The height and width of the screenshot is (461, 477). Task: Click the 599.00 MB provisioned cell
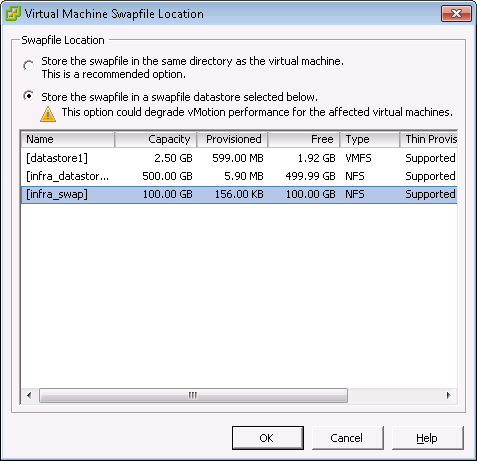[x=238, y=158]
